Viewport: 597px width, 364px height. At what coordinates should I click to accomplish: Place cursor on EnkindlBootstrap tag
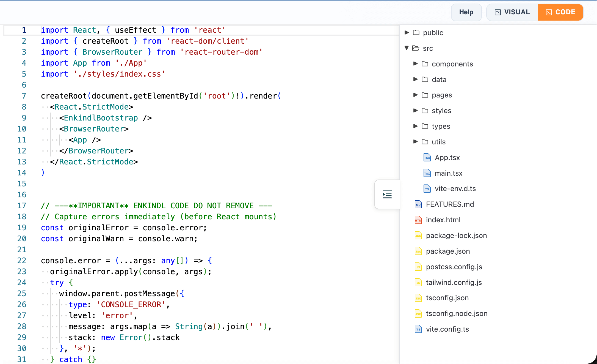(101, 118)
